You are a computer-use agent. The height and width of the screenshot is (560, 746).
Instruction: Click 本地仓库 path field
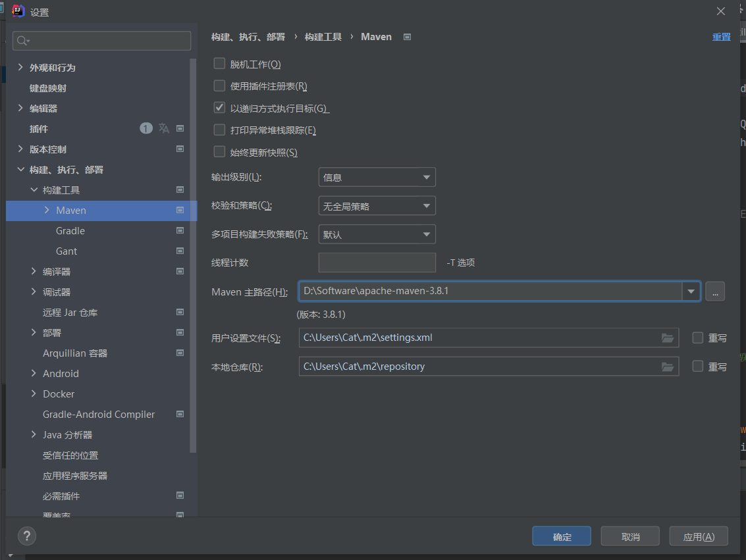(489, 367)
